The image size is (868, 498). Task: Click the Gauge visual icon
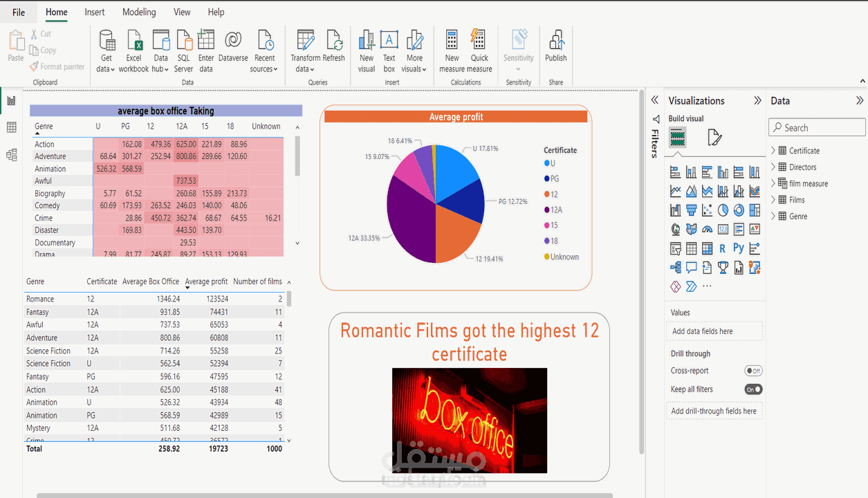pos(707,229)
